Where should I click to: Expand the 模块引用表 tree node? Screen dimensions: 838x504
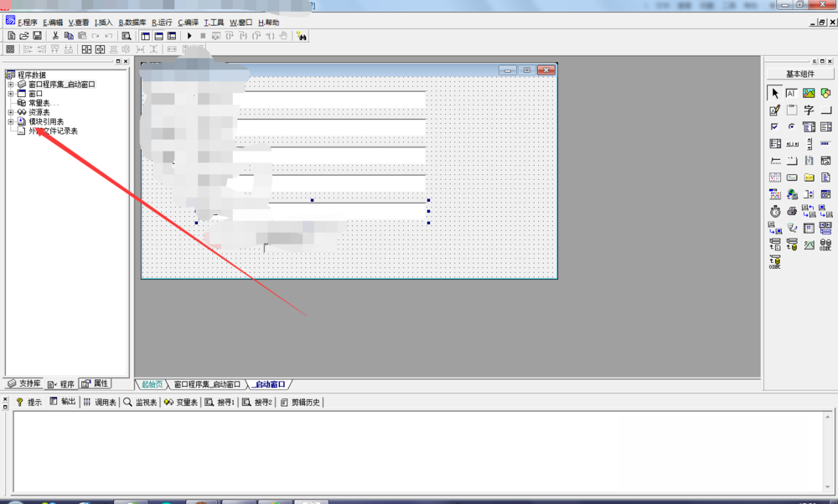pyautogui.click(x=10, y=121)
